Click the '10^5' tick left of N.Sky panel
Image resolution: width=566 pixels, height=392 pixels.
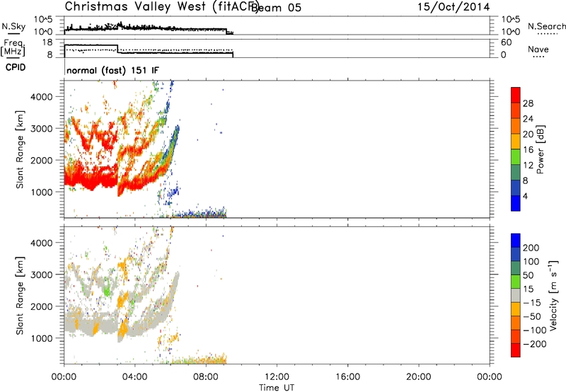[x=43, y=19]
